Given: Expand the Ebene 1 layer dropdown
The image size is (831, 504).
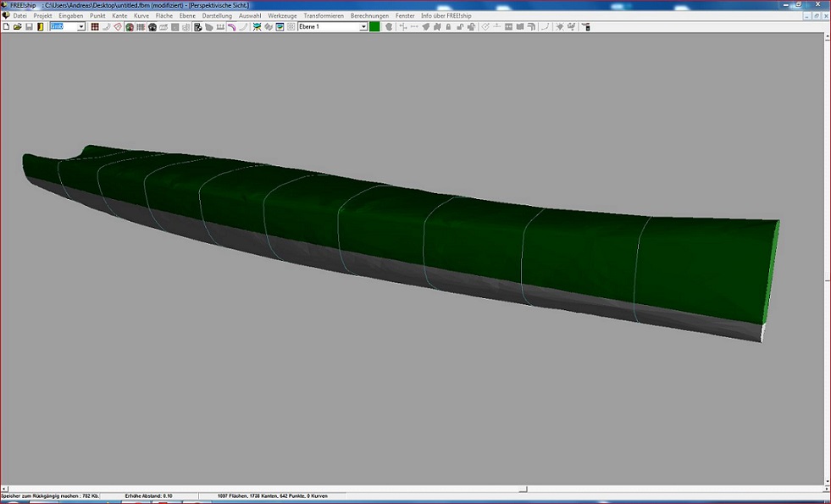Looking at the screenshot, I should tap(363, 27).
